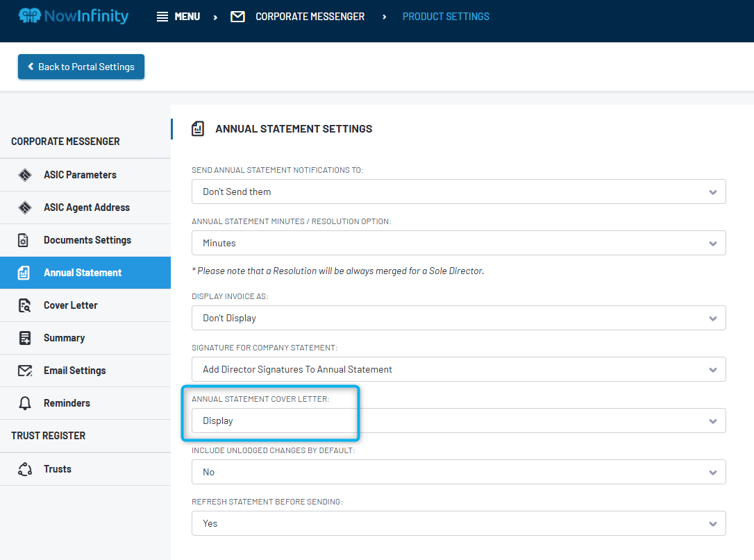Select the Annual Statement menu item
The width and height of the screenshot is (754, 560).
(85, 273)
